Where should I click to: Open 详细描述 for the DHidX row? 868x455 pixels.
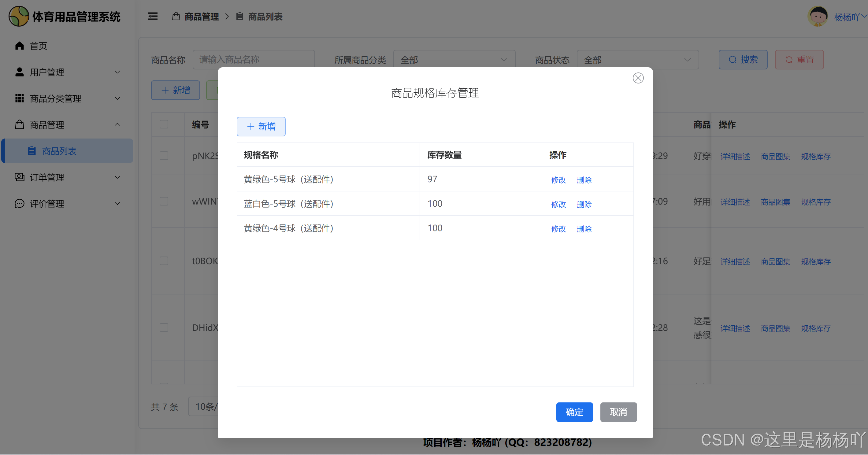[x=735, y=328]
